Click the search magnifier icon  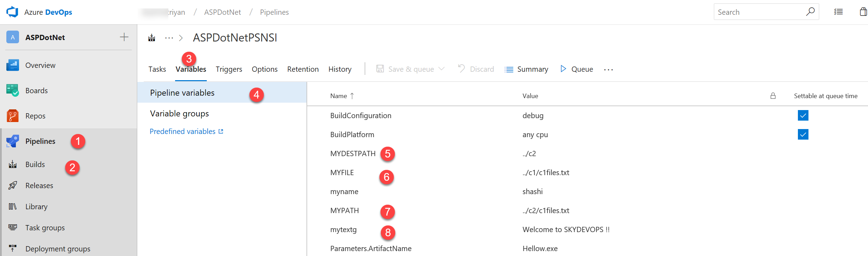coord(810,12)
